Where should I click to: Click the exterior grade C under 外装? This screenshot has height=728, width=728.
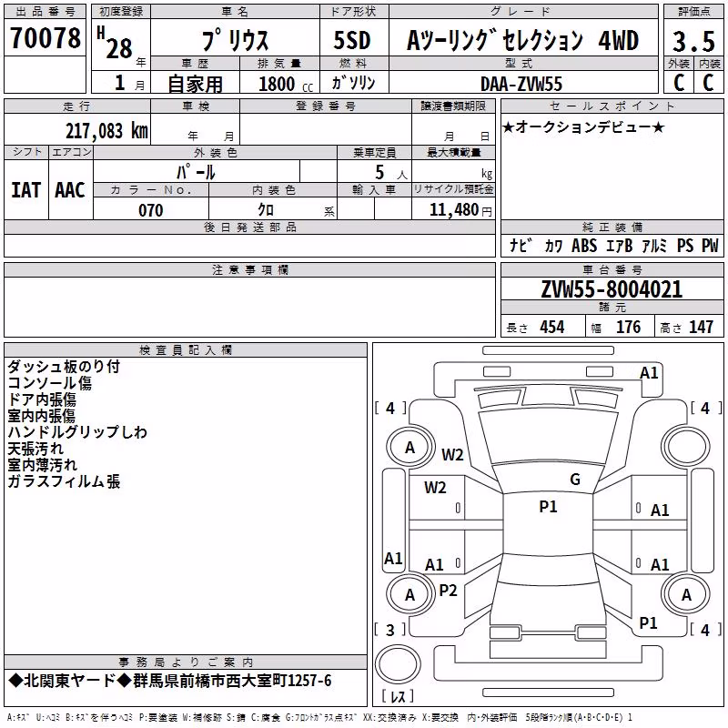[679, 83]
